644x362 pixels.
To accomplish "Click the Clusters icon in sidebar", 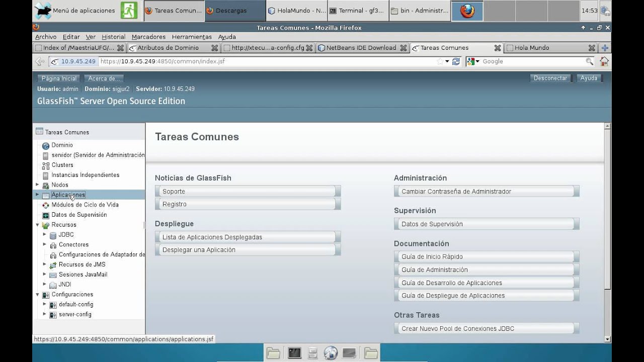I will coord(46,165).
